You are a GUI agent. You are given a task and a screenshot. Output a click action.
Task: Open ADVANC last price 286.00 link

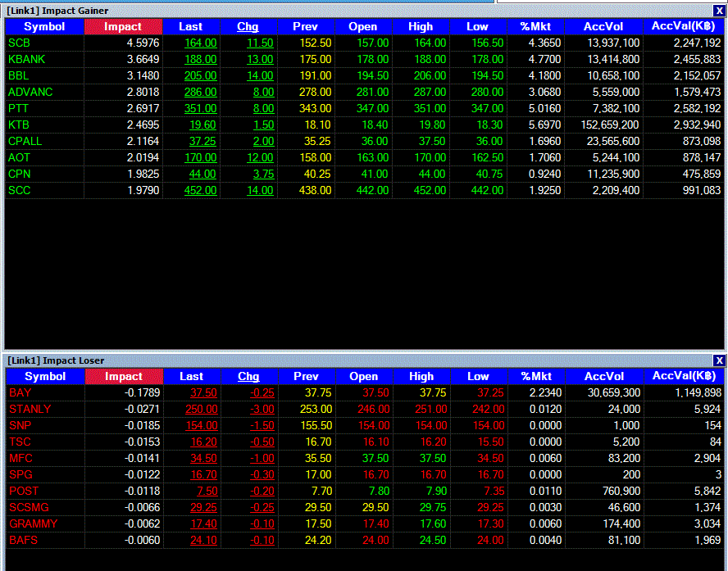(201, 92)
